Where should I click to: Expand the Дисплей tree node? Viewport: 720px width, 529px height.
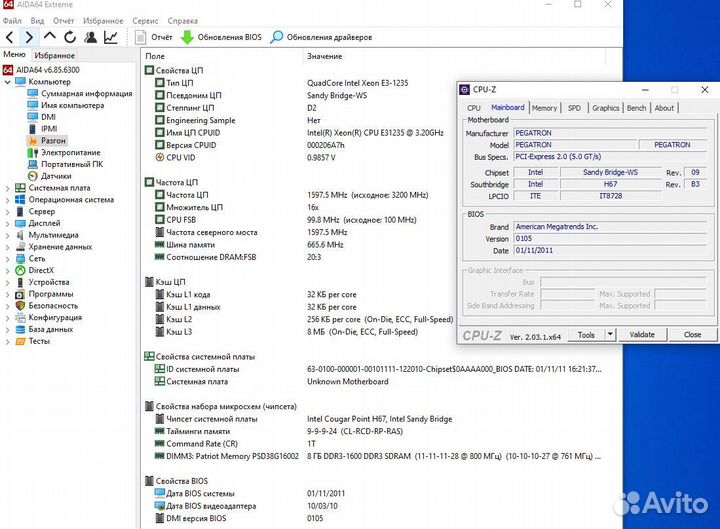click(x=7, y=223)
